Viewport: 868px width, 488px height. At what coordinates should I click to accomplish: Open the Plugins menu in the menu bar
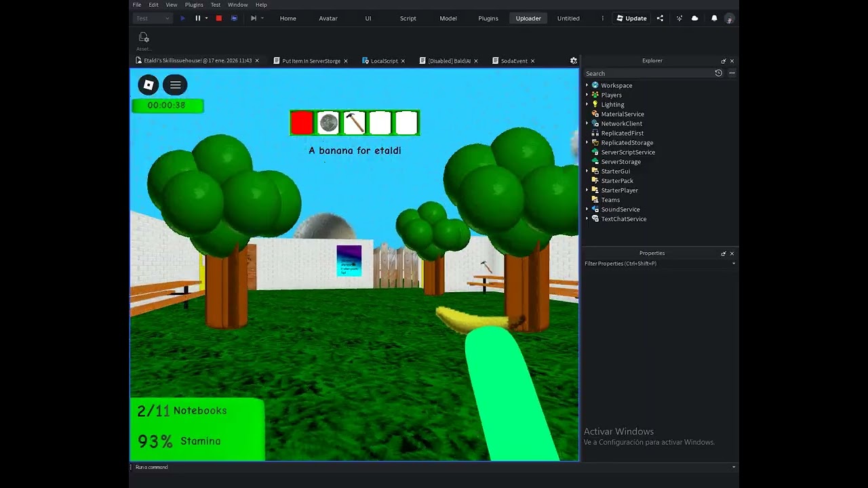pos(194,5)
